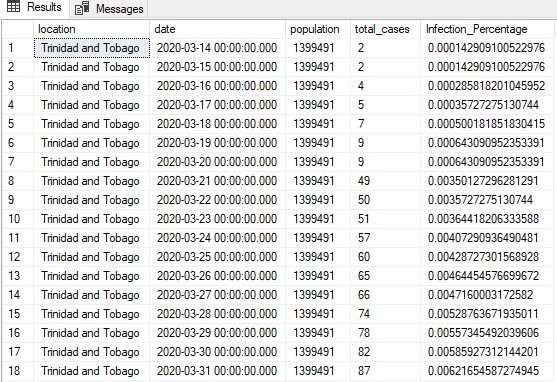This screenshot has width=557, height=382.
Task: Select row 8 header number
Action: pyautogui.click(x=18, y=181)
